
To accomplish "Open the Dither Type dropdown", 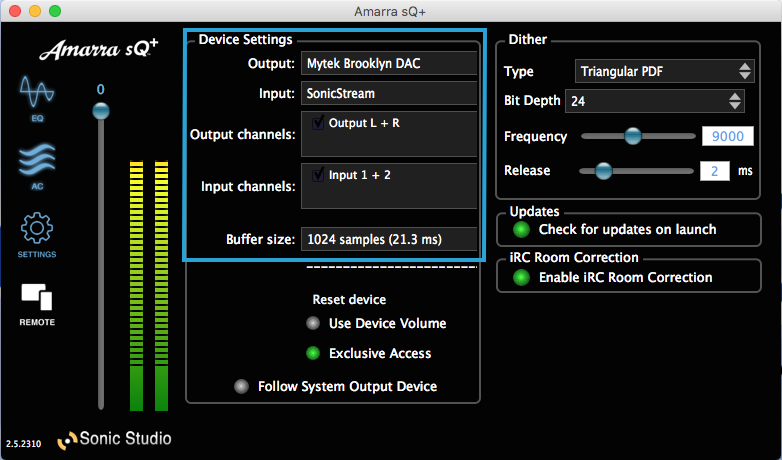I will coord(664,71).
